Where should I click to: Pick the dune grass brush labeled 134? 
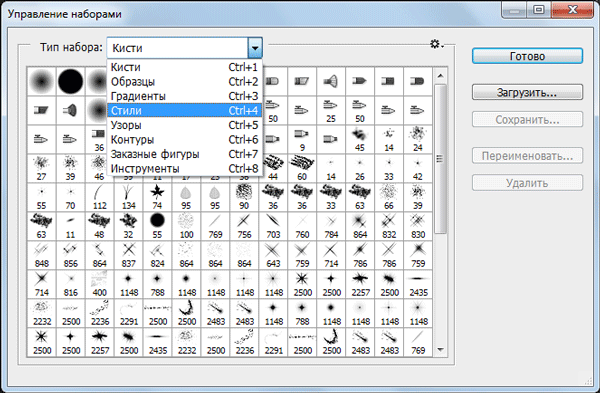pos(129,197)
